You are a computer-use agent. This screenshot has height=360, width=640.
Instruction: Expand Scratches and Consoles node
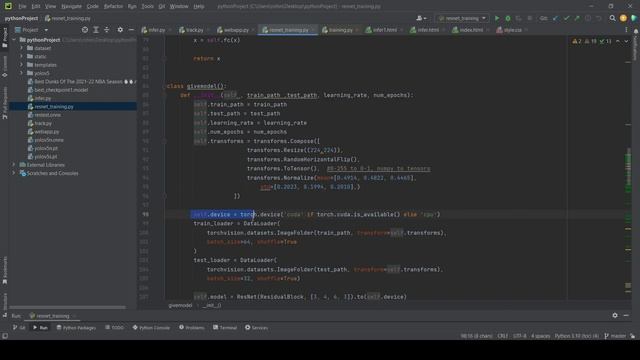pyautogui.click(x=13, y=173)
